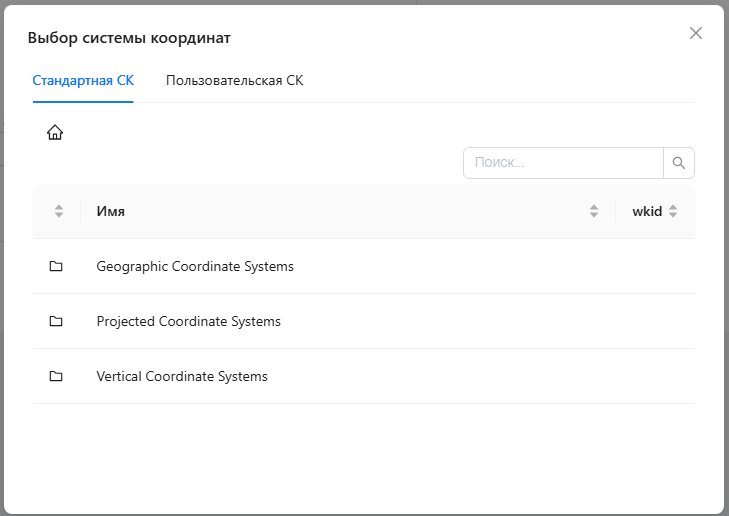Viewport: 729px width, 516px height.
Task: Click the folder icon beside Projected Coordinate Systems
Action: pyautogui.click(x=56, y=322)
